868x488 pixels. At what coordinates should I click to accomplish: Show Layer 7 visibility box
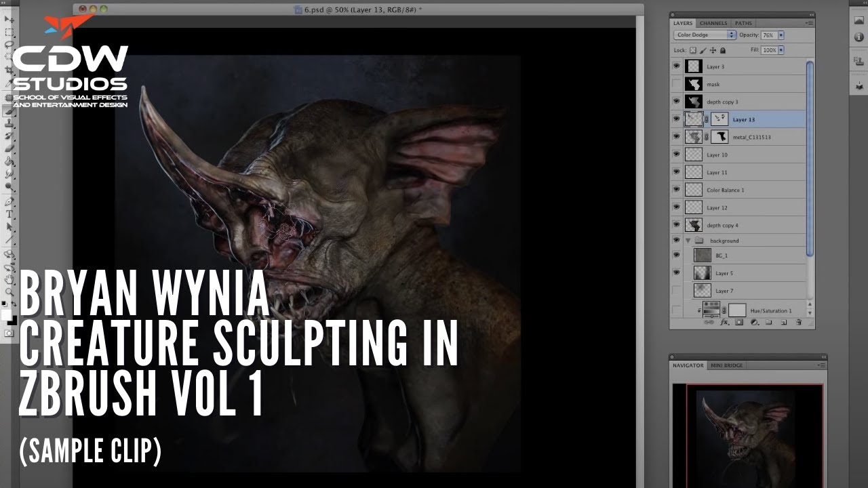[676, 291]
